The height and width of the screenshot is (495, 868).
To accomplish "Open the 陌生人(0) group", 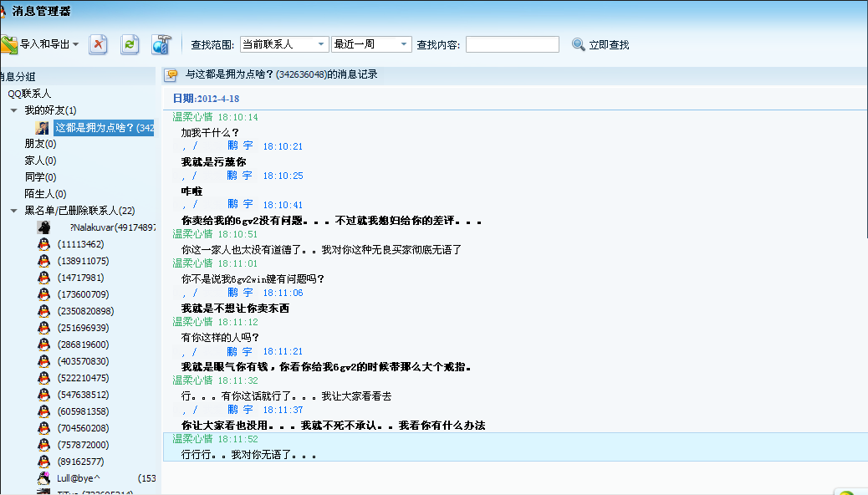I will [x=45, y=194].
